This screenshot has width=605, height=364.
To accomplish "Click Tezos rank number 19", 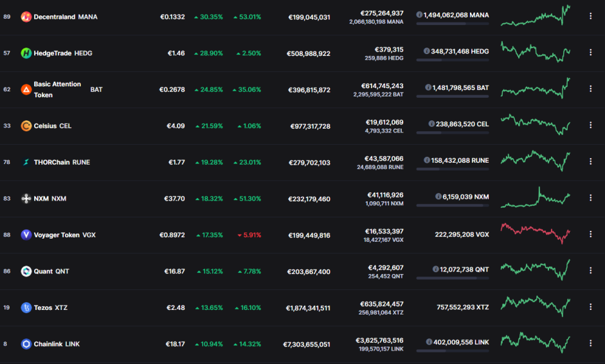I will (6, 307).
